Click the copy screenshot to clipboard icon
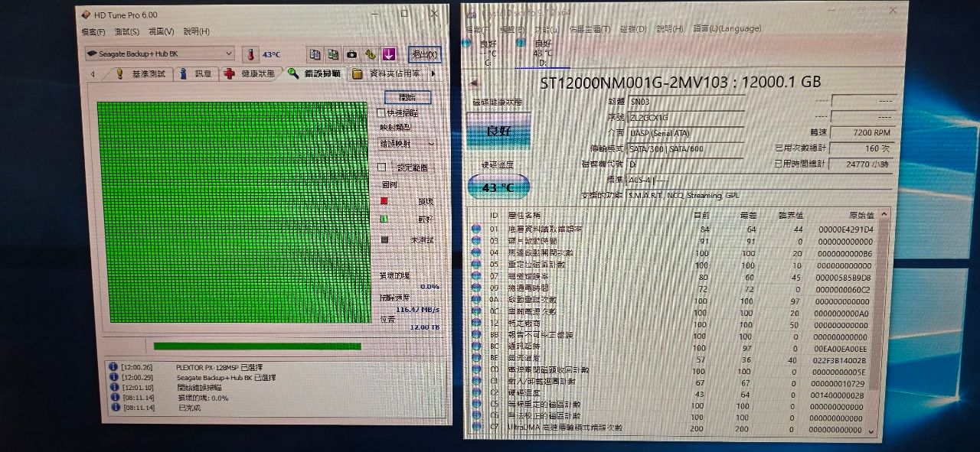The image size is (980, 452). [x=333, y=54]
